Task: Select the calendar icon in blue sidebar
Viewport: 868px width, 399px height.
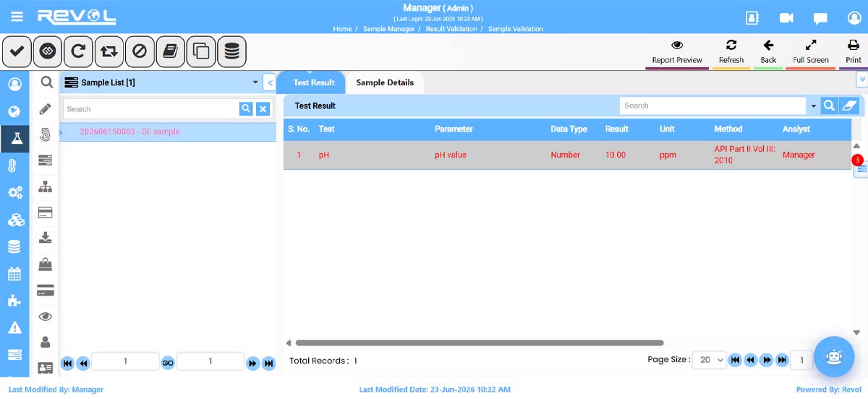Action: (14, 274)
